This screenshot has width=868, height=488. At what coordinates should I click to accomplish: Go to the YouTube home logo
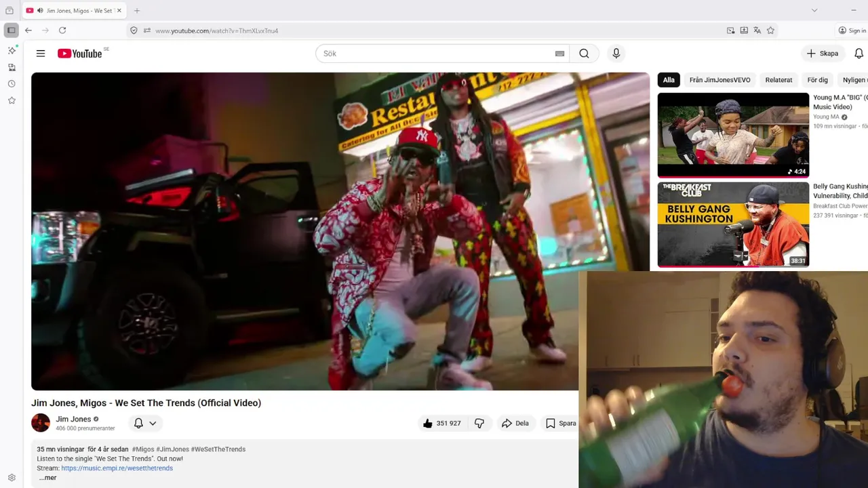click(80, 54)
